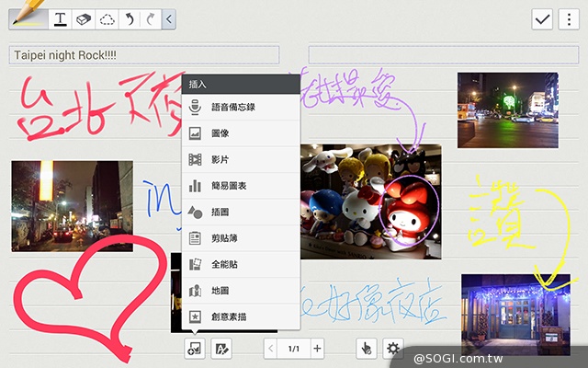Click the picture icon beside 圖像
This screenshot has width=588, height=368.
[195, 133]
